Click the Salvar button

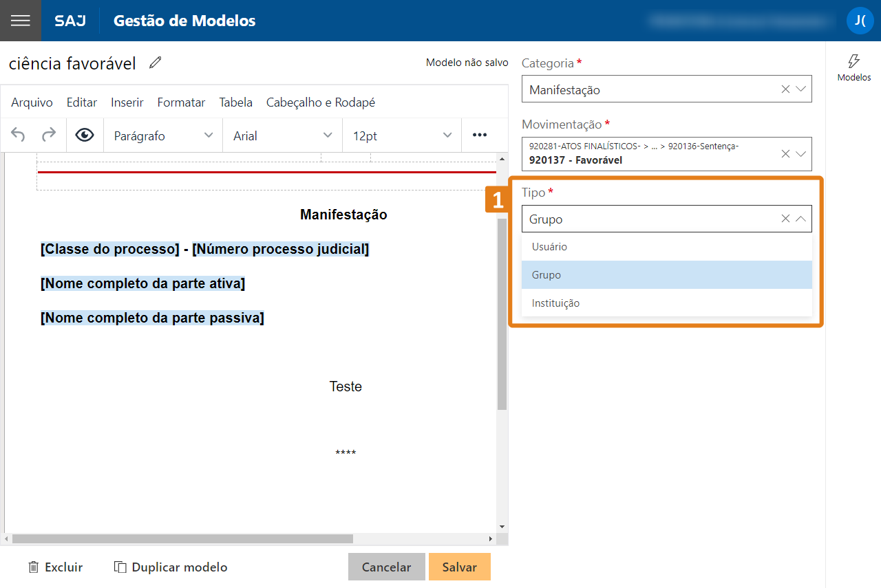pos(459,567)
